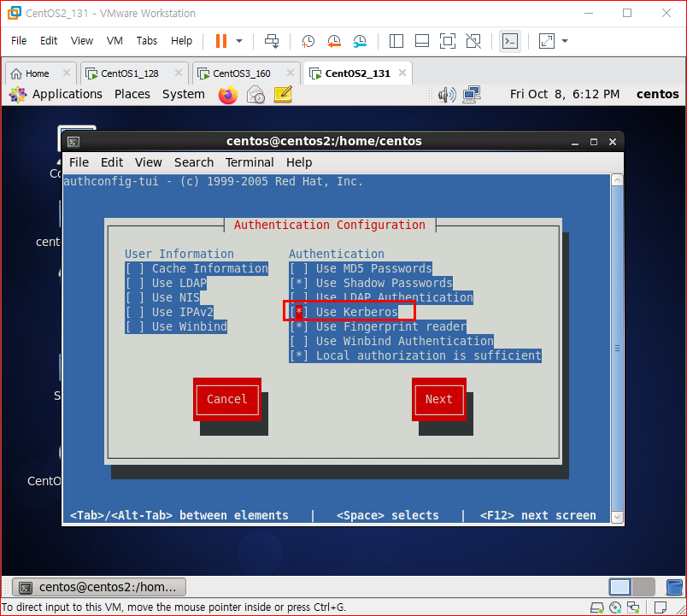
Task: Open the power options dropdown arrow
Action: click(239, 41)
